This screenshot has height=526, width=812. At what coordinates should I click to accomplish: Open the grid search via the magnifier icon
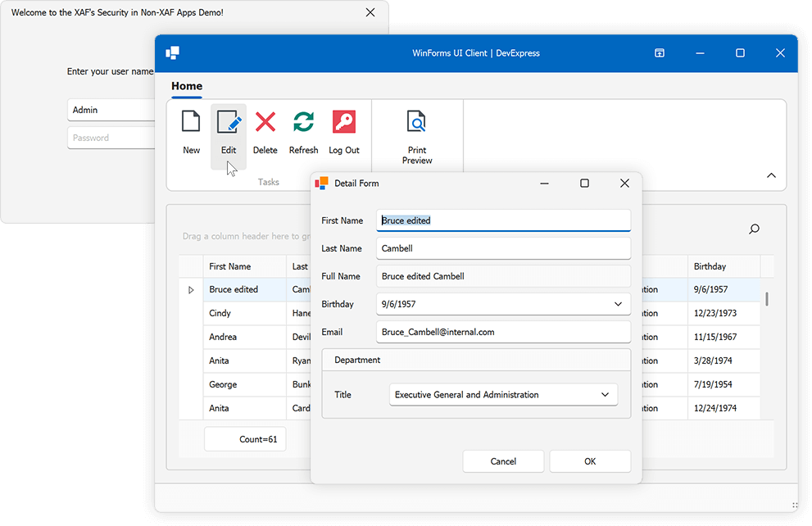[754, 229]
